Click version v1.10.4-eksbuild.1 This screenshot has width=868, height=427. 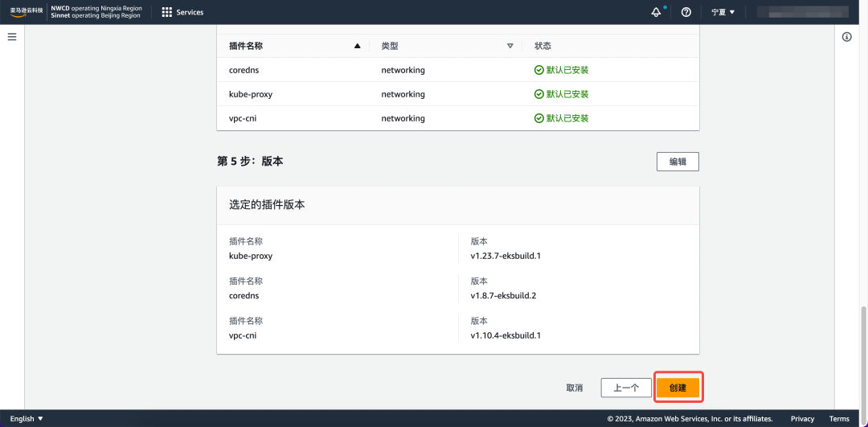[506, 335]
